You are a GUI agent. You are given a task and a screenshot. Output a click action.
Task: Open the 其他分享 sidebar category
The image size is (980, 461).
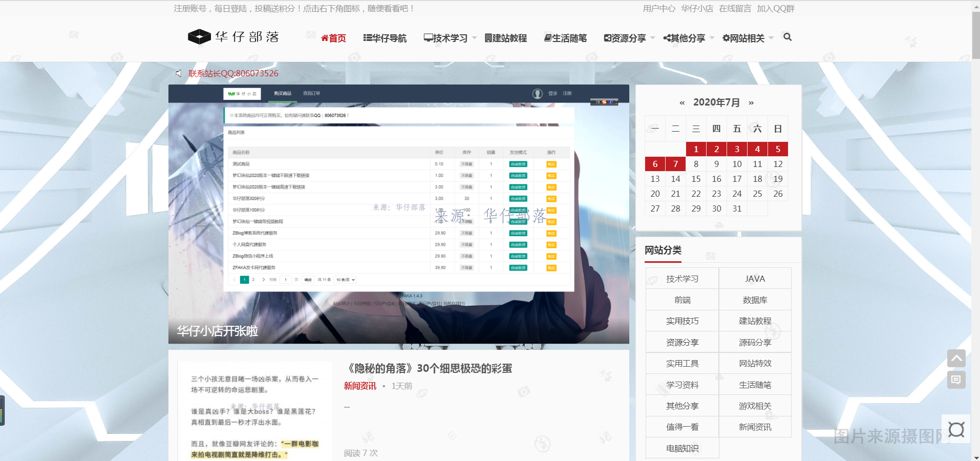tap(682, 406)
